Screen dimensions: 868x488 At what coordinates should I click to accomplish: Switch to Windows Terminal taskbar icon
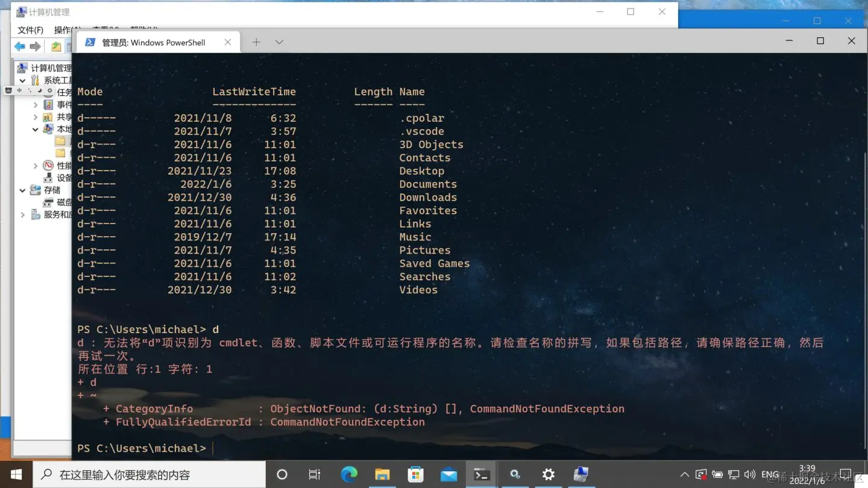coord(482,475)
